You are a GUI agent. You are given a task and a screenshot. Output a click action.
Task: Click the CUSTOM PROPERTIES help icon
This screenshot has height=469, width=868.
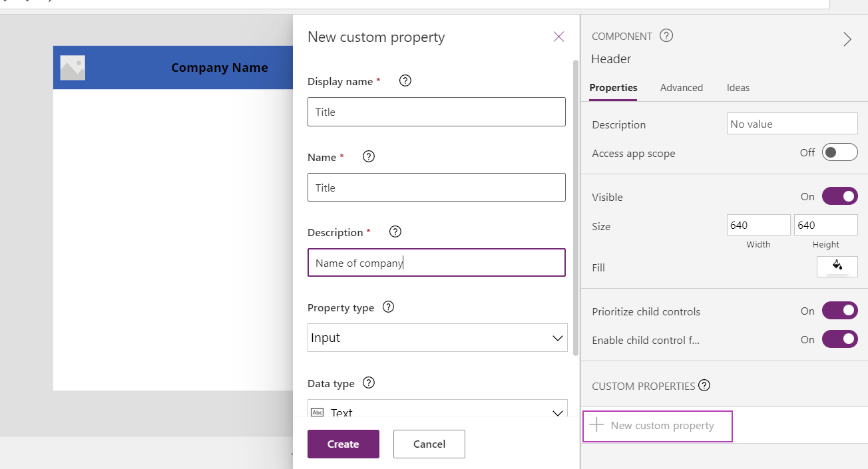[704, 385]
